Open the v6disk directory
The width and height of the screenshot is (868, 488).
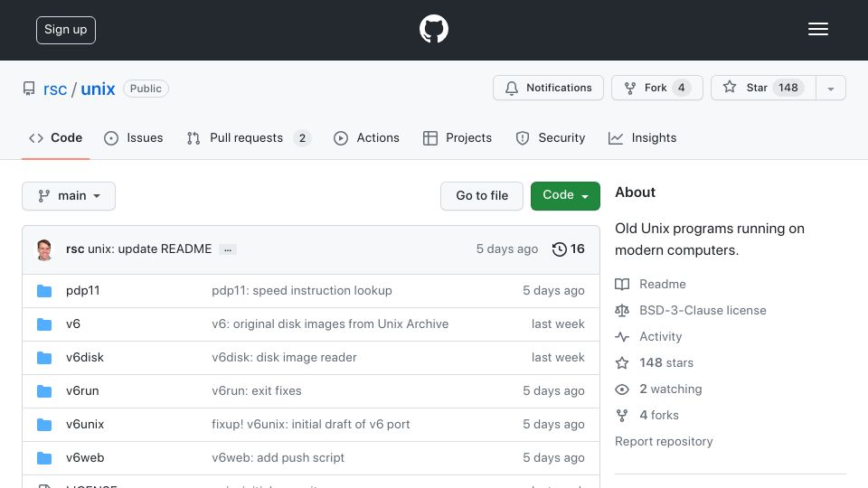(x=85, y=358)
